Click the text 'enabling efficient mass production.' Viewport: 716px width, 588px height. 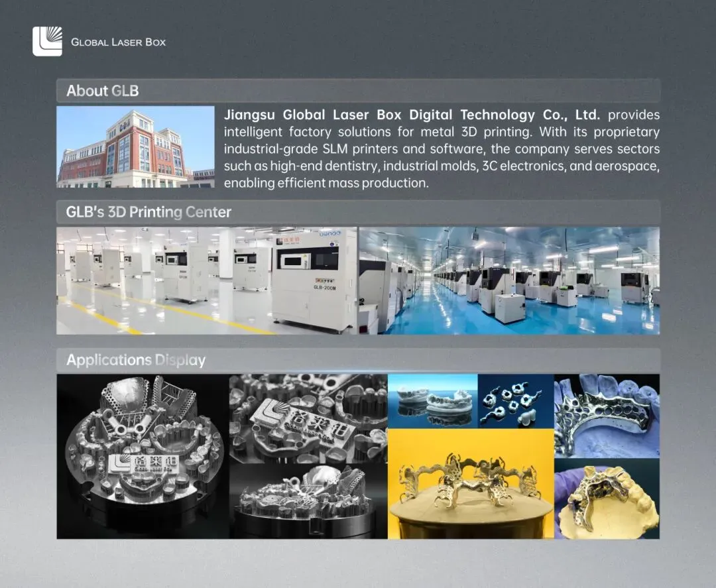point(326,183)
